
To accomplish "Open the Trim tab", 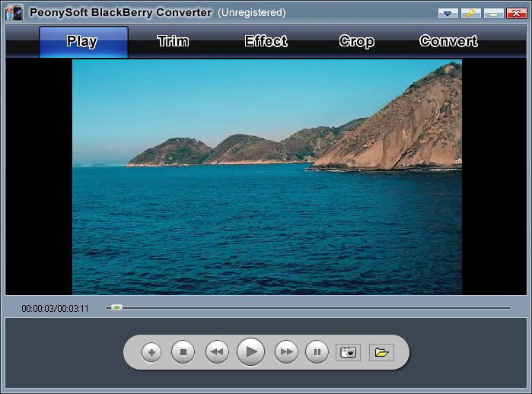I will pyautogui.click(x=173, y=41).
